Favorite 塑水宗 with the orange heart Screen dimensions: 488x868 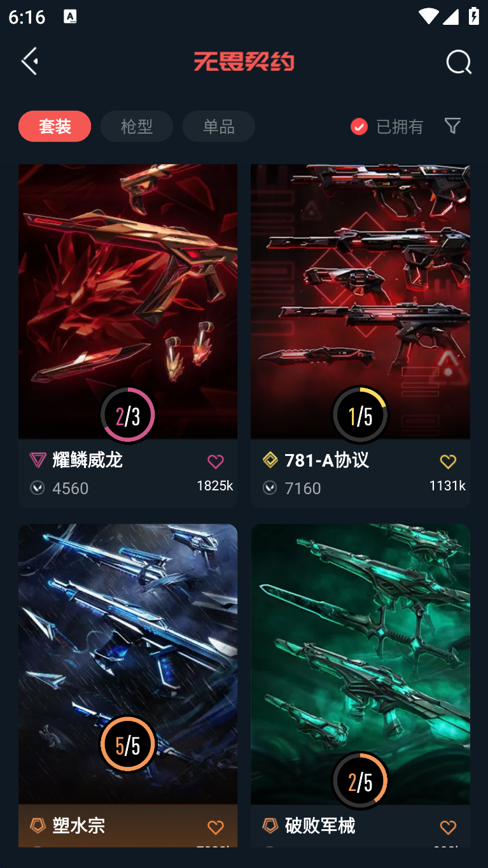click(x=216, y=827)
